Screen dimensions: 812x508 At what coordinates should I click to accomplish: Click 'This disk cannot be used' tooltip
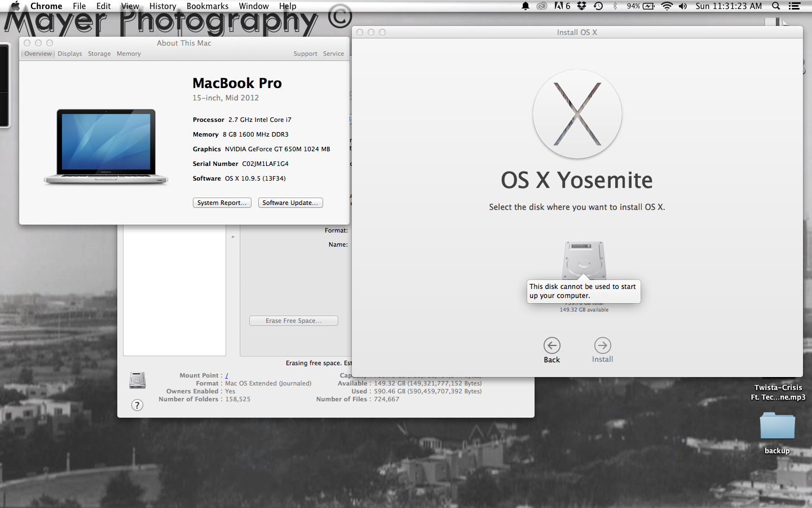(584, 291)
